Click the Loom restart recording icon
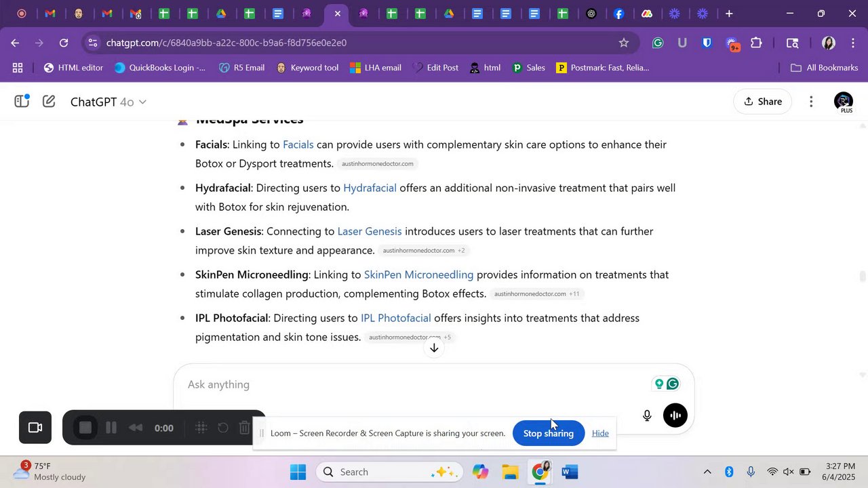Image resolution: width=868 pixels, height=488 pixels. (223, 428)
